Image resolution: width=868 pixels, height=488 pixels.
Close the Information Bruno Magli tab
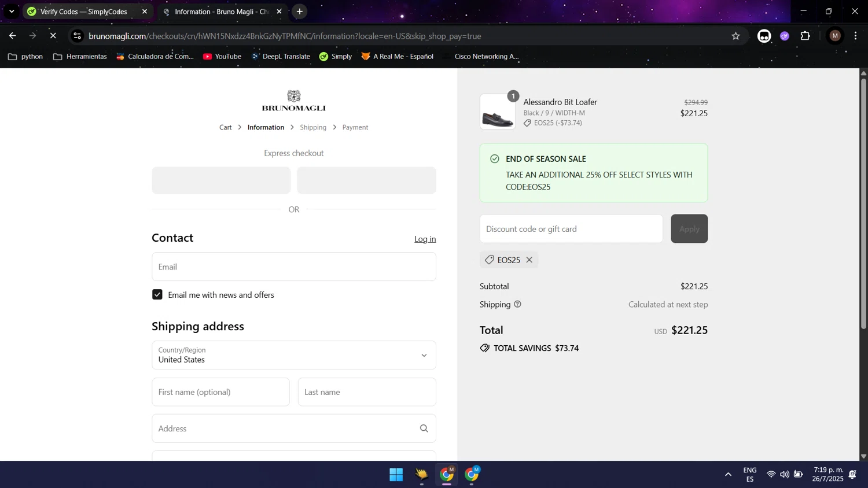(x=279, y=12)
